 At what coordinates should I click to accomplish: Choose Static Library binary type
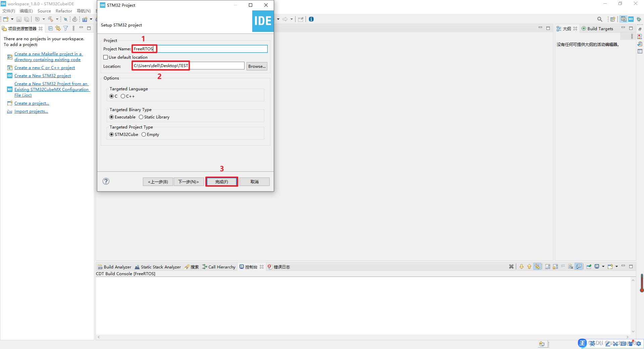click(x=141, y=117)
